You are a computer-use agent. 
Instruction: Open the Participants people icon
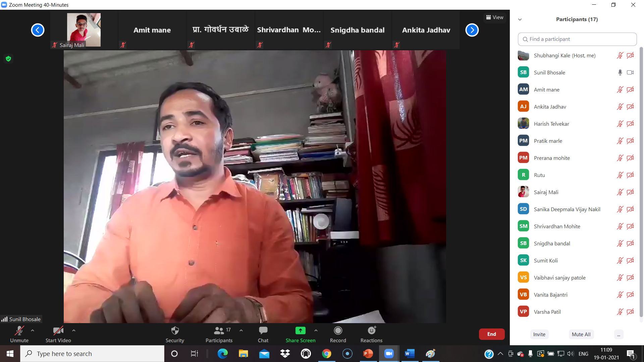pyautogui.click(x=219, y=331)
